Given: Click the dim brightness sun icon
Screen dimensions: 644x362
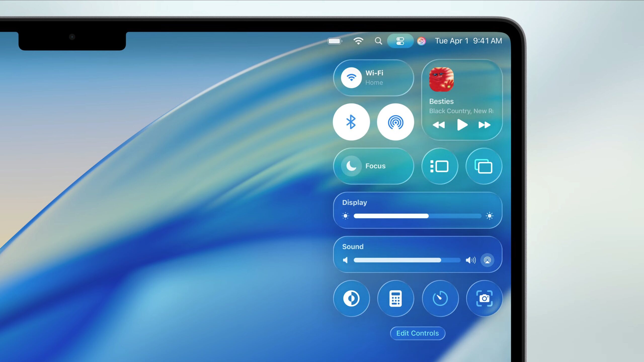Looking at the screenshot, I should tap(346, 216).
